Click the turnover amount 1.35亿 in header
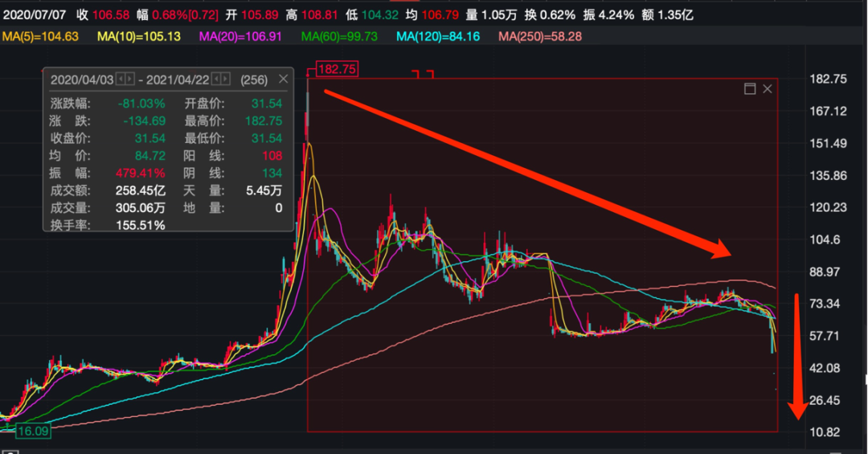 (675, 15)
